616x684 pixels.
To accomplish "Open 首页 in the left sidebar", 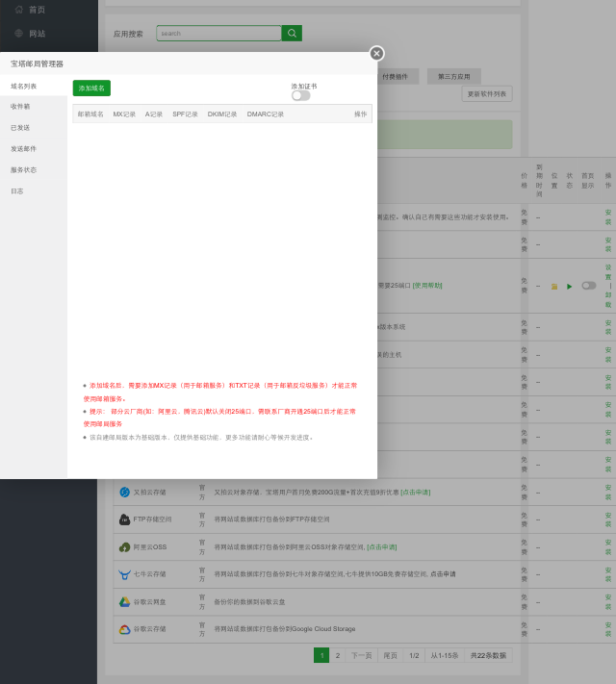I will pyautogui.click(x=37, y=10).
